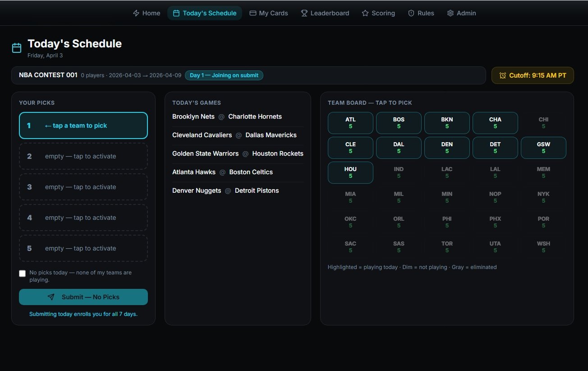The width and height of the screenshot is (588, 371).
Task: Pick the BOS team tile
Action: click(x=399, y=123)
